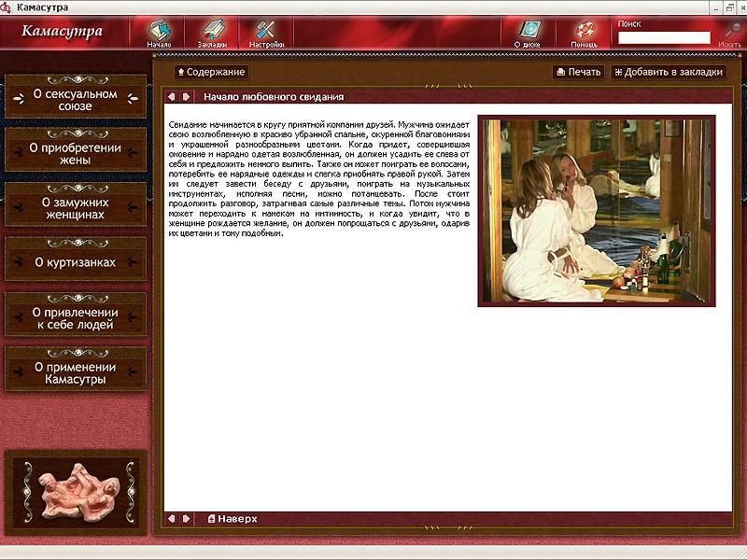Open the Содержание contents button

(x=211, y=72)
